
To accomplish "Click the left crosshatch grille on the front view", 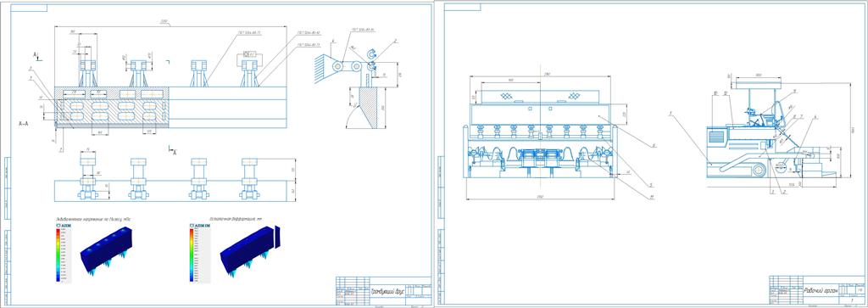I will point(508,96).
